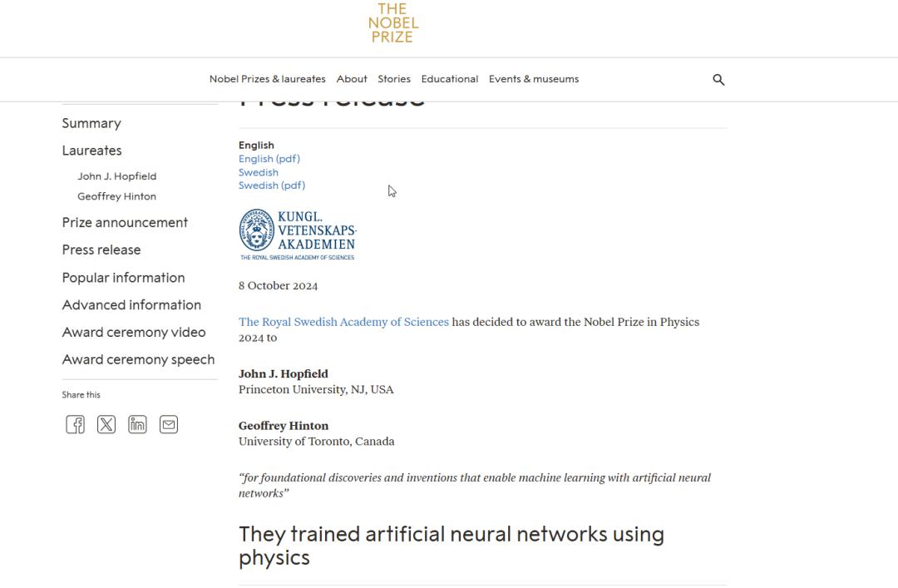This screenshot has height=588, width=898.
Task: Go home via The Nobel Prize logo
Action: (x=392, y=23)
